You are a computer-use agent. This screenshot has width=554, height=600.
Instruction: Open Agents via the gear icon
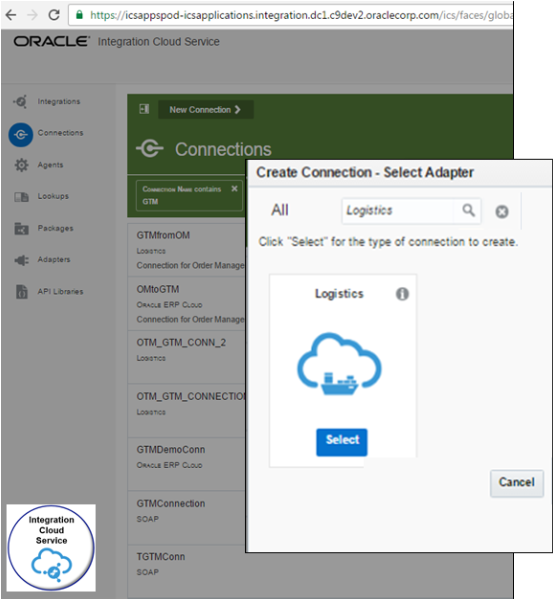[x=21, y=165]
